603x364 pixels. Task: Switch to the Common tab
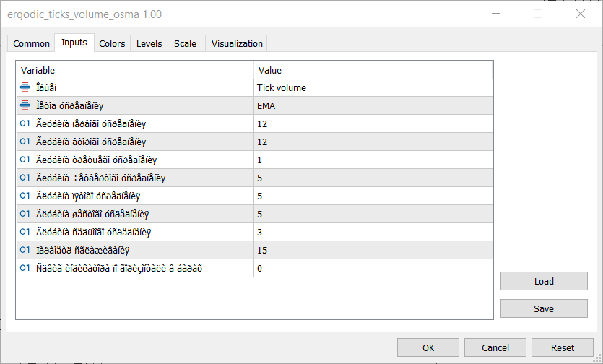(x=31, y=43)
